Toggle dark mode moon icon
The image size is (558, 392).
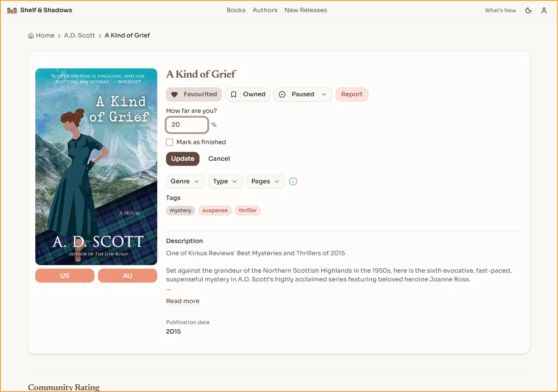tap(528, 10)
